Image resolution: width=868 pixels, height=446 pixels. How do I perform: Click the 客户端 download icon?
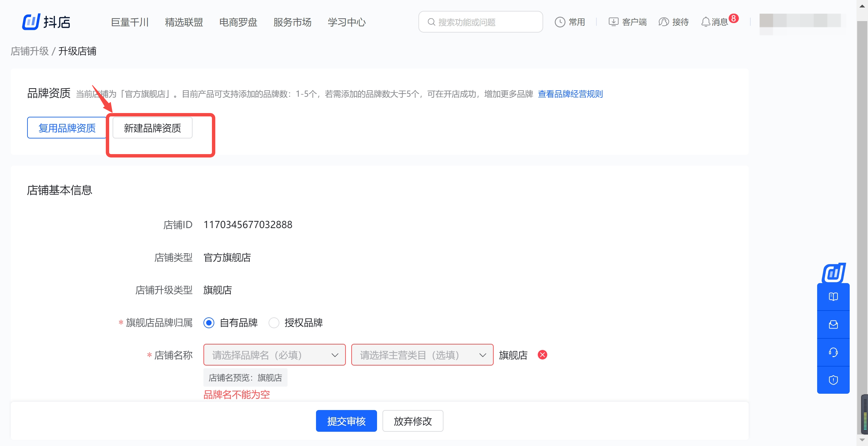click(x=613, y=22)
